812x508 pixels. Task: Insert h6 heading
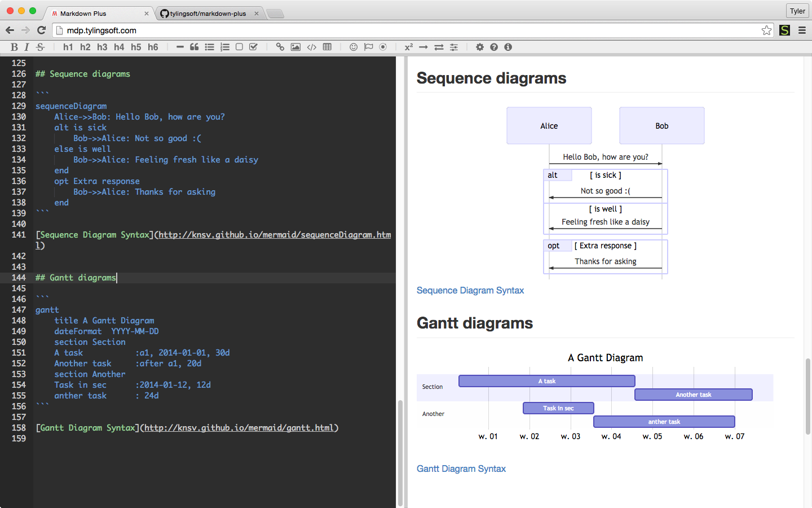coord(153,47)
